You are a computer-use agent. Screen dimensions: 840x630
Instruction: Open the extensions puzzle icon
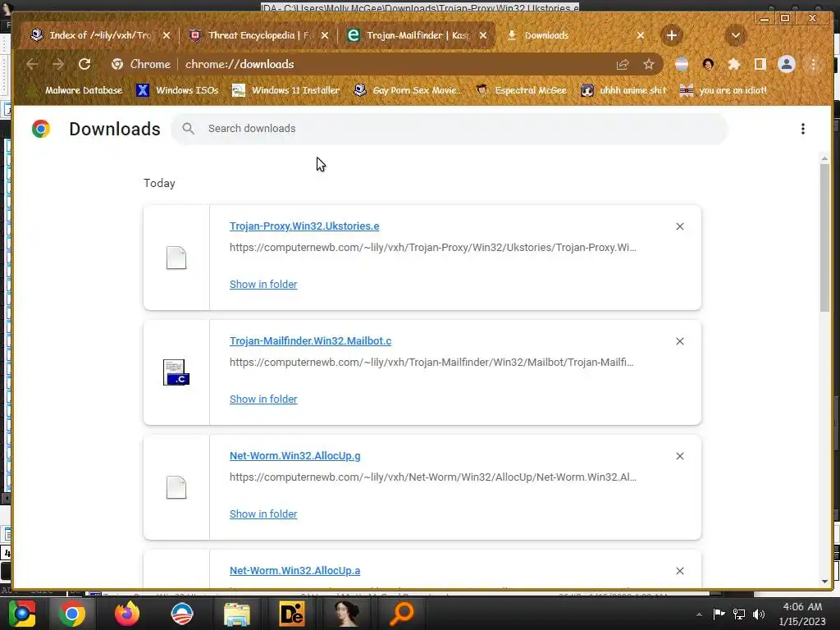(x=734, y=64)
